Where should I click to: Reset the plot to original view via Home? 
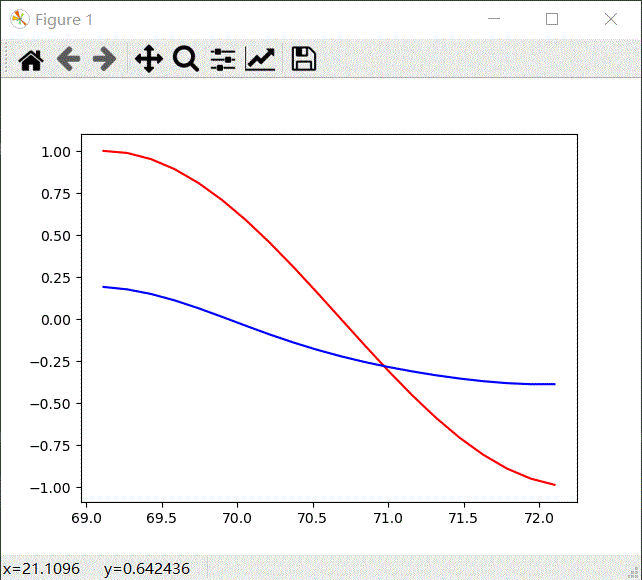click(31, 60)
